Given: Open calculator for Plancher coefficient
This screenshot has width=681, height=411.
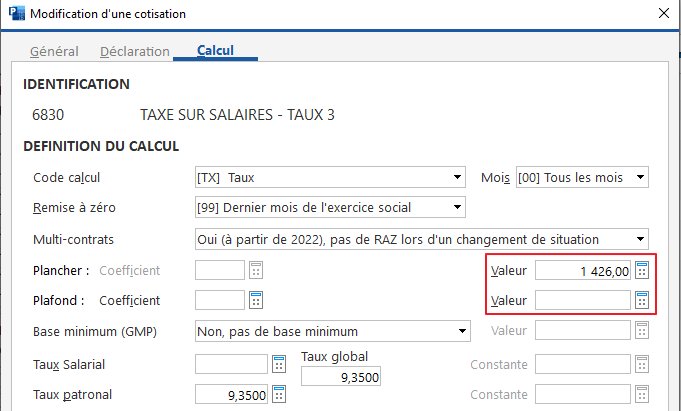Looking at the screenshot, I should [256, 270].
